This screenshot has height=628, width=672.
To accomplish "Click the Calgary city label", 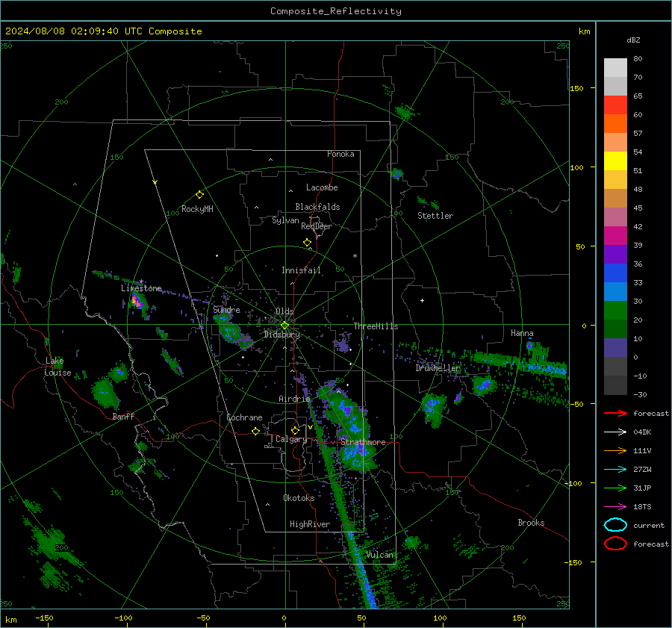I will click(291, 439).
